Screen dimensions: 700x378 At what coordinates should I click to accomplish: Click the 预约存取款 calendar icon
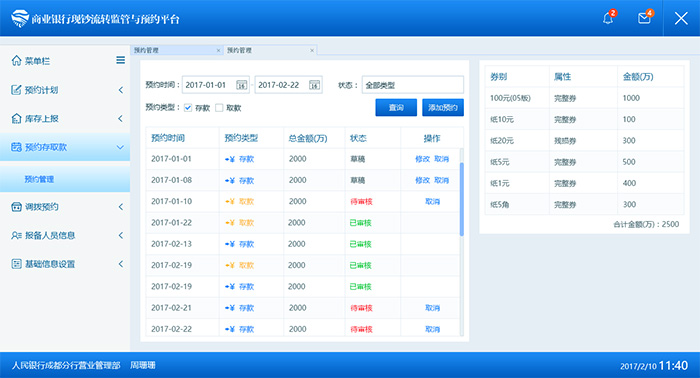click(16, 147)
